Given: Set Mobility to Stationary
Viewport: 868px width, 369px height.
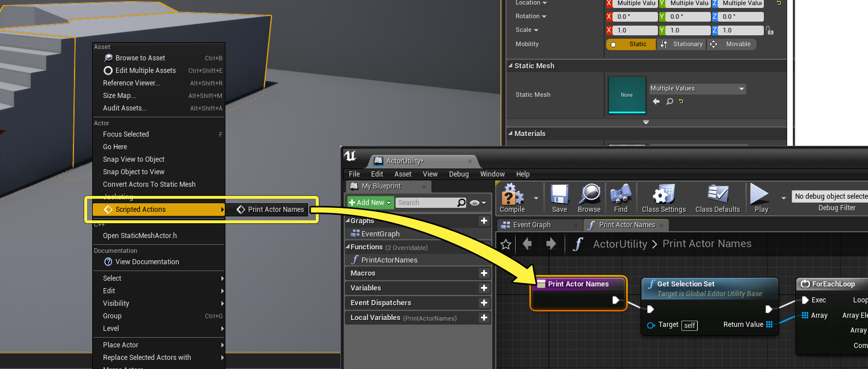Looking at the screenshot, I should click(681, 44).
